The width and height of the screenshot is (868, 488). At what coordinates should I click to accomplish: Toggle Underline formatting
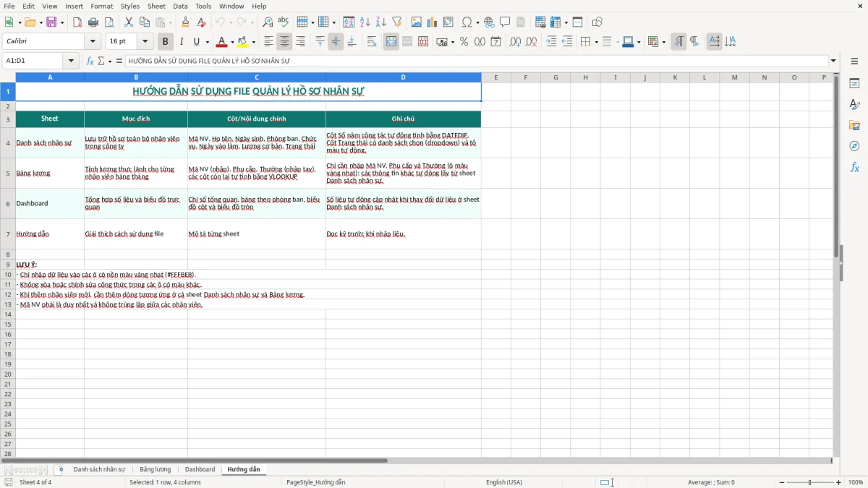point(197,42)
